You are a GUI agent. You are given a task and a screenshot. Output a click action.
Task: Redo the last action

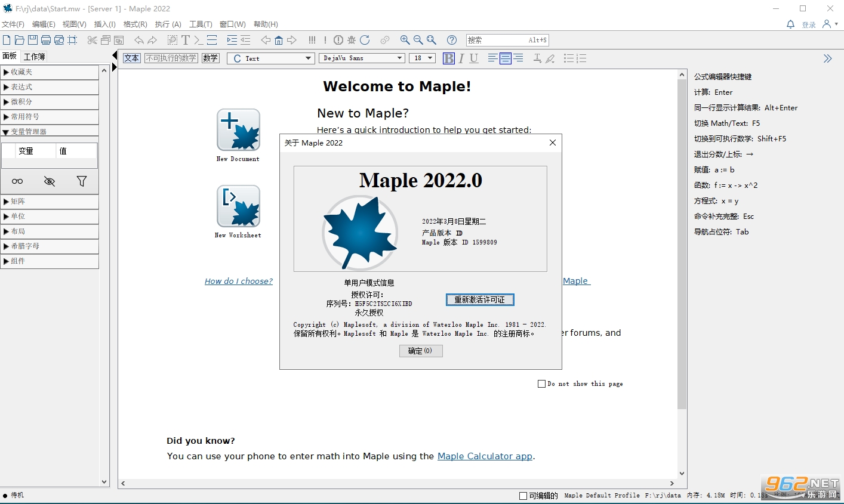pyautogui.click(x=152, y=40)
